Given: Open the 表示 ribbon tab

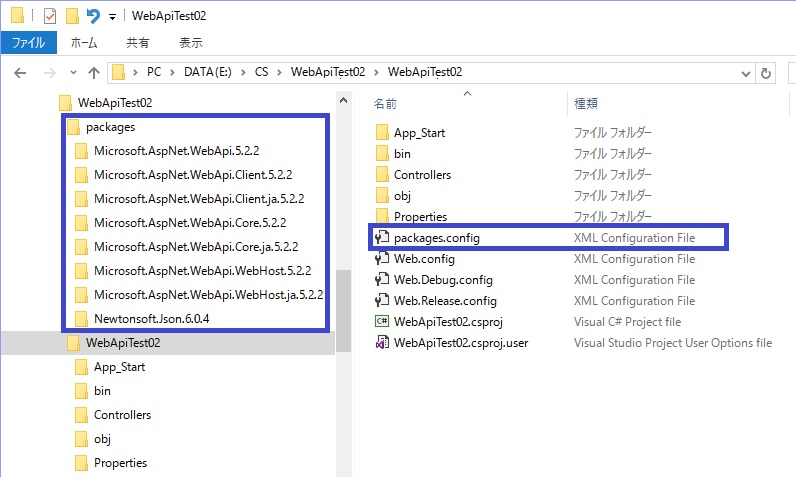Looking at the screenshot, I should [191, 43].
